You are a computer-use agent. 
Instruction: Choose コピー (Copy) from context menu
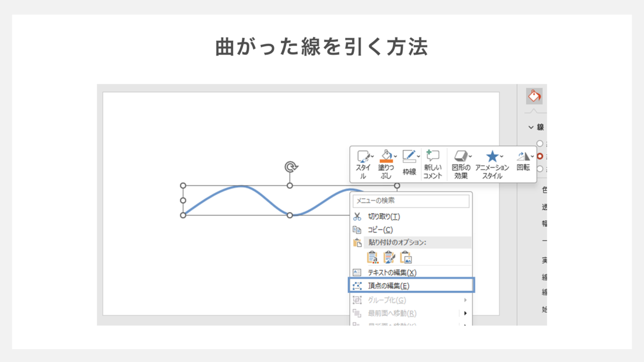380,230
